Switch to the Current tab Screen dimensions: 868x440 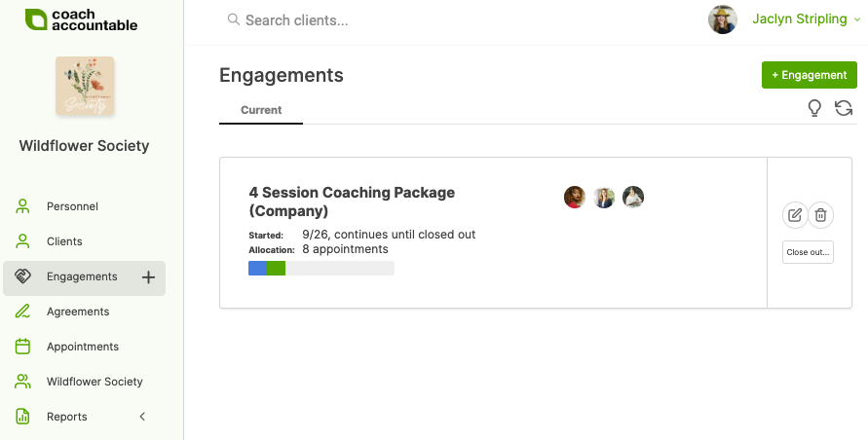coord(261,110)
